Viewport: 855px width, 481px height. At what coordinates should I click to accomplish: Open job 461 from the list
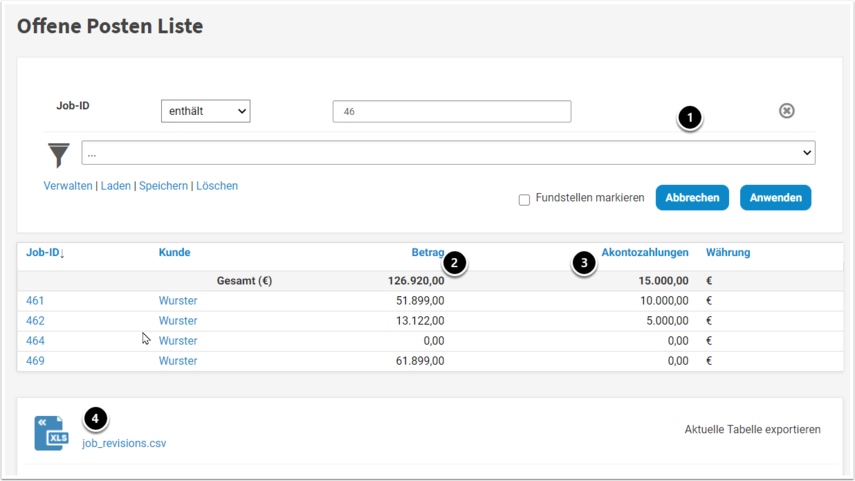pyautogui.click(x=35, y=301)
